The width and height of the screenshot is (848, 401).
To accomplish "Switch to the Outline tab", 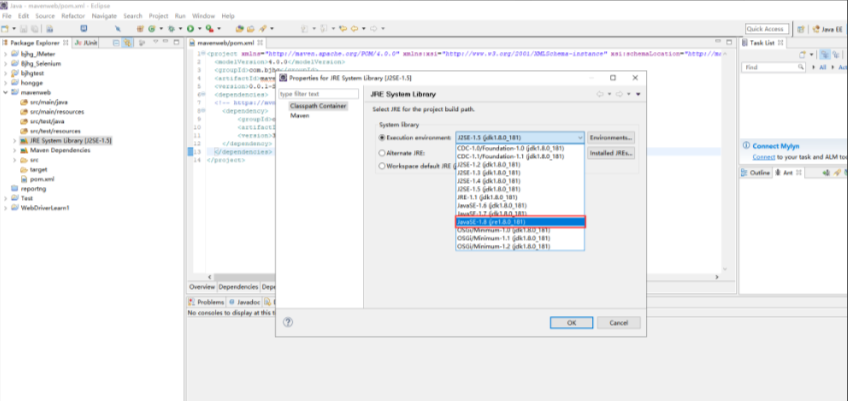I will pos(756,173).
